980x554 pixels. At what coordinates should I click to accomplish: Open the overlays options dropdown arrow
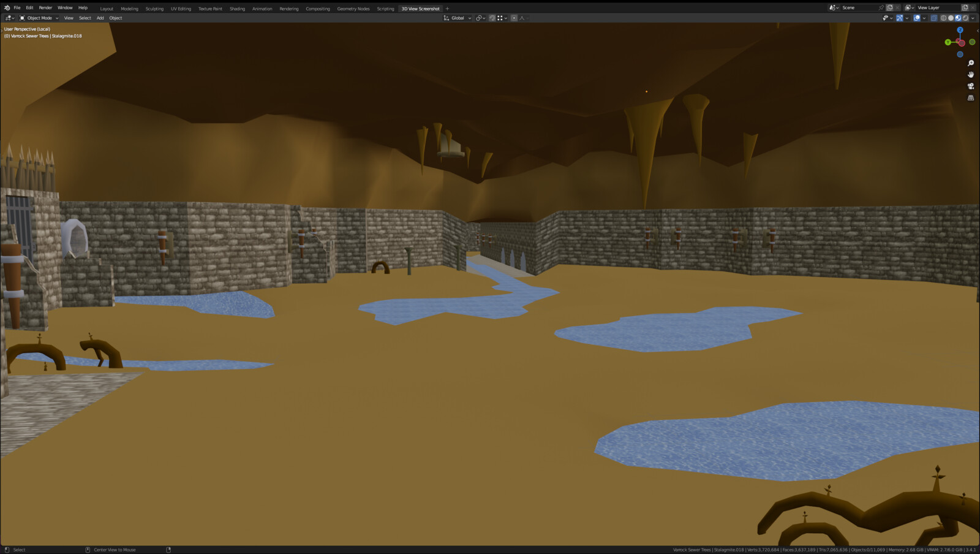[924, 18]
